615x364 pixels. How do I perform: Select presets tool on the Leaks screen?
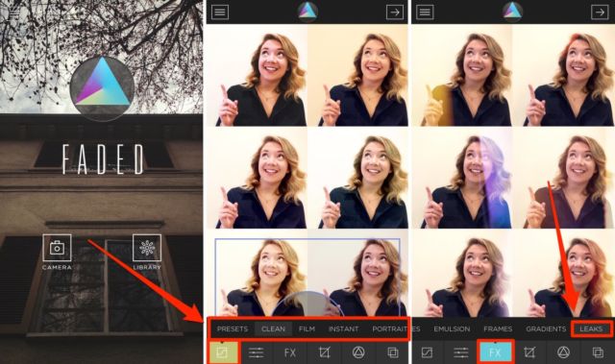[x=427, y=352]
